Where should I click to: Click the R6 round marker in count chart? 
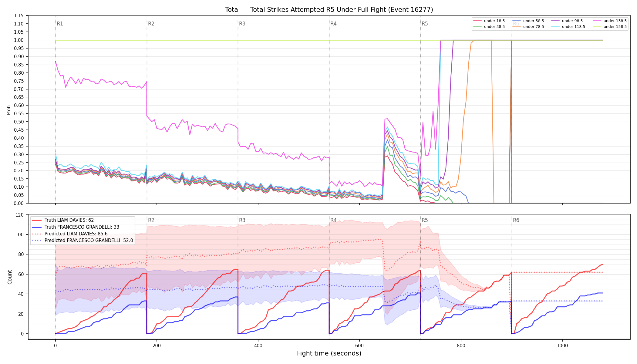(x=516, y=220)
